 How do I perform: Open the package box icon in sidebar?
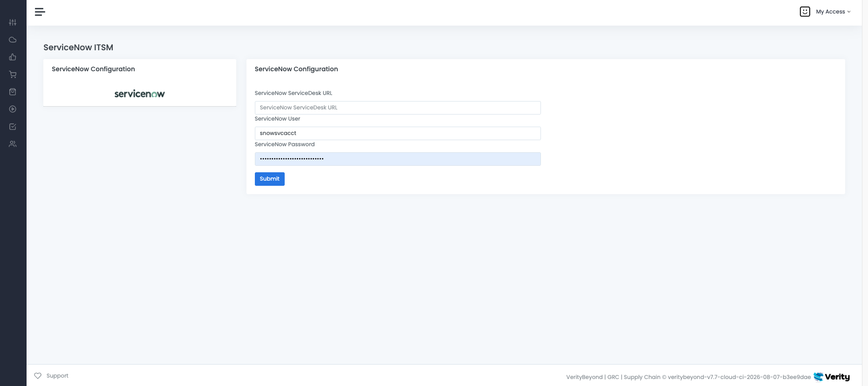click(13, 92)
